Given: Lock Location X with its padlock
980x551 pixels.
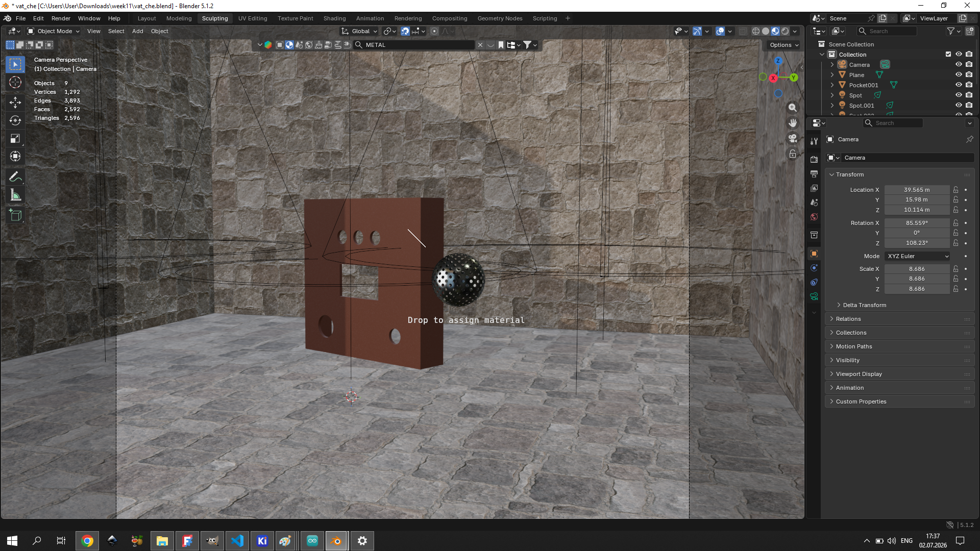Looking at the screenshot, I should [955, 190].
